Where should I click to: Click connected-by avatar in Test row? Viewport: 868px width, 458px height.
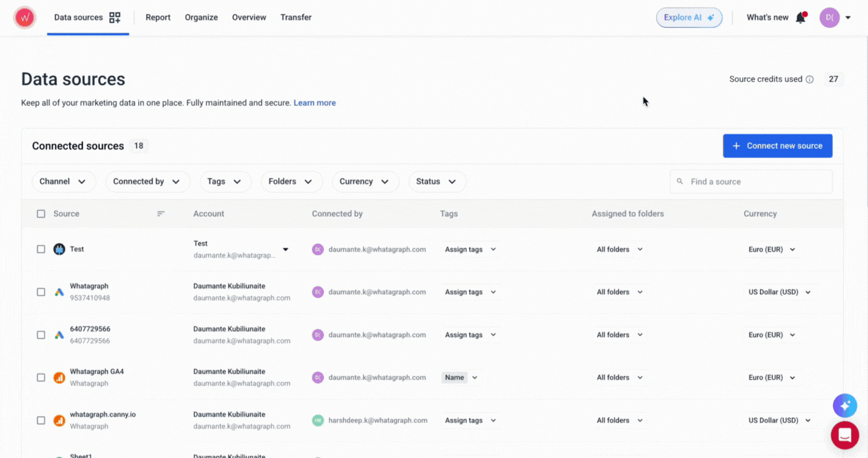click(x=318, y=249)
